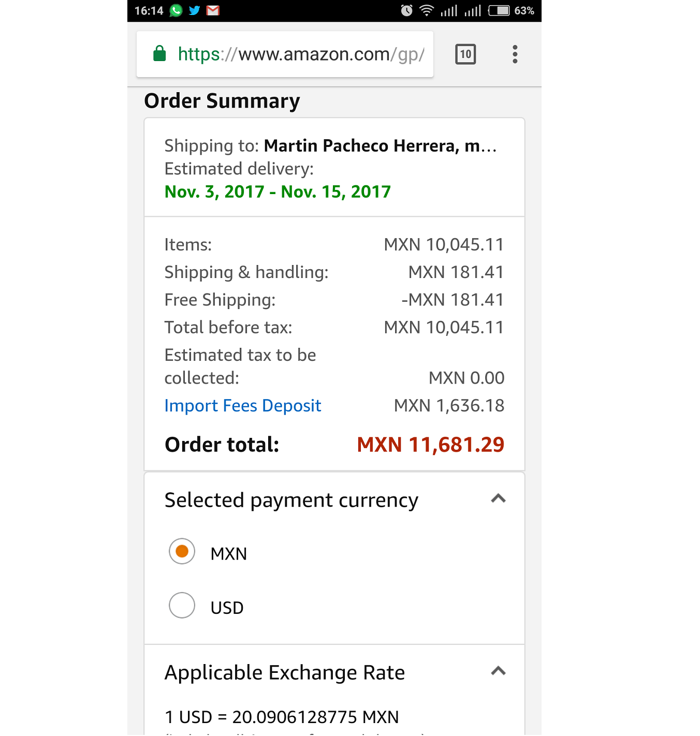Tap the WhatsApp notification icon
The height and width of the screenshot is (736, 700).
(176, 10)
